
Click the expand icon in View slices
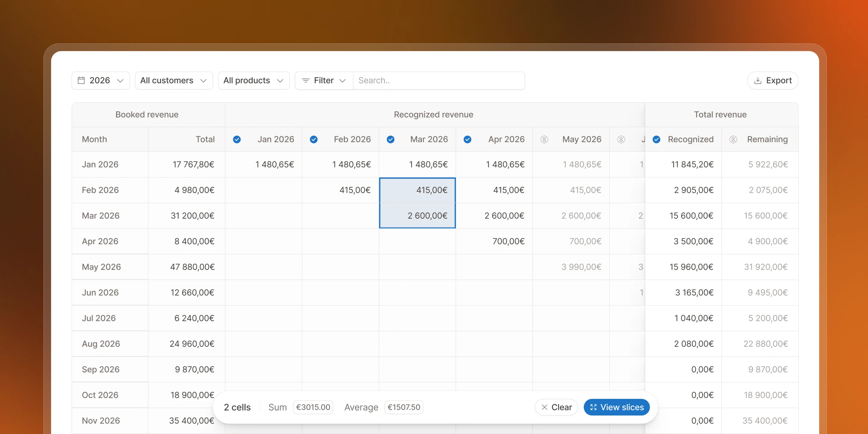pos(593,407)
